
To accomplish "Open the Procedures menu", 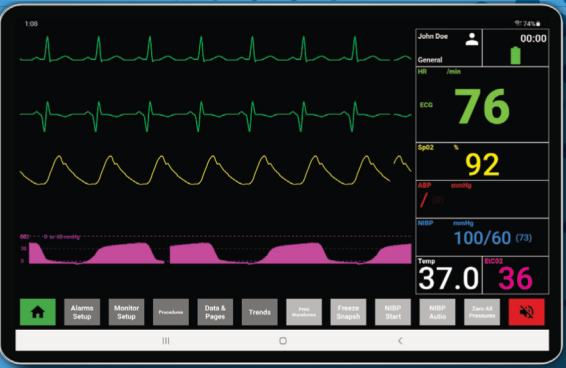I will point(171,312).
